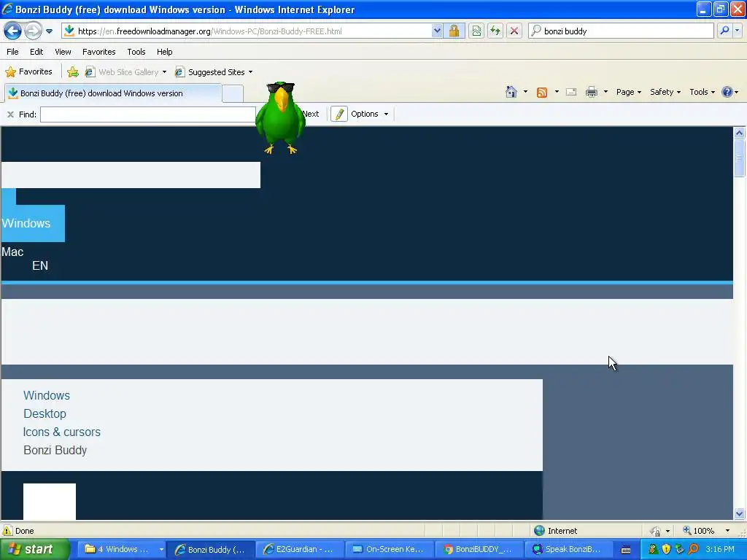Click the Desktop breadcrumb link
Viewport: 747px width, 560px height.
pos(44,414)
